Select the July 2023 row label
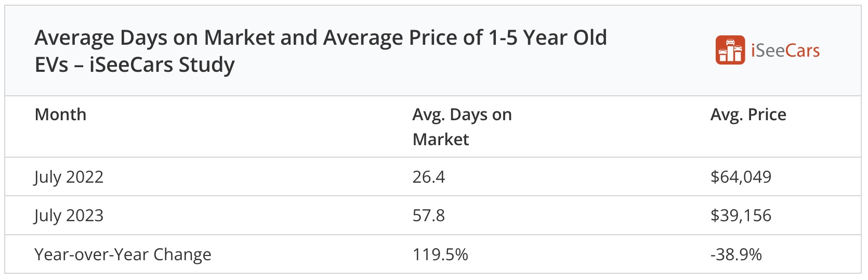The image size is (868, 280). point(69,215)
